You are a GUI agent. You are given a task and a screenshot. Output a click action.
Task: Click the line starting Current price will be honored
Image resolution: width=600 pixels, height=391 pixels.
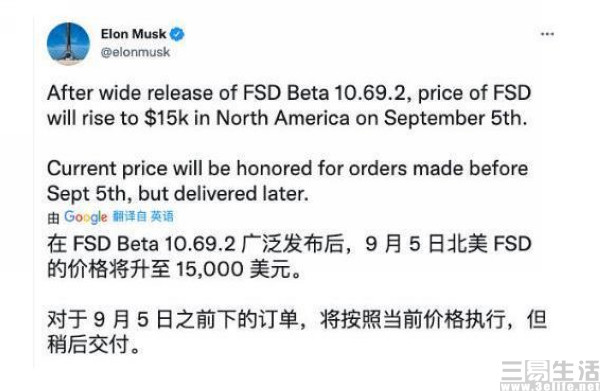(288, 169)
